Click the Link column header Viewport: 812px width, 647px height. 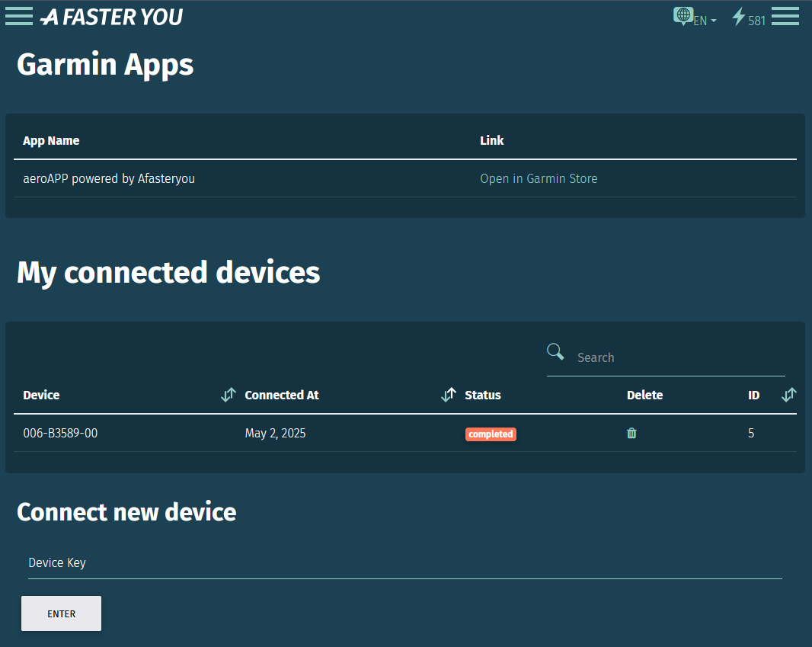[492, 140]
